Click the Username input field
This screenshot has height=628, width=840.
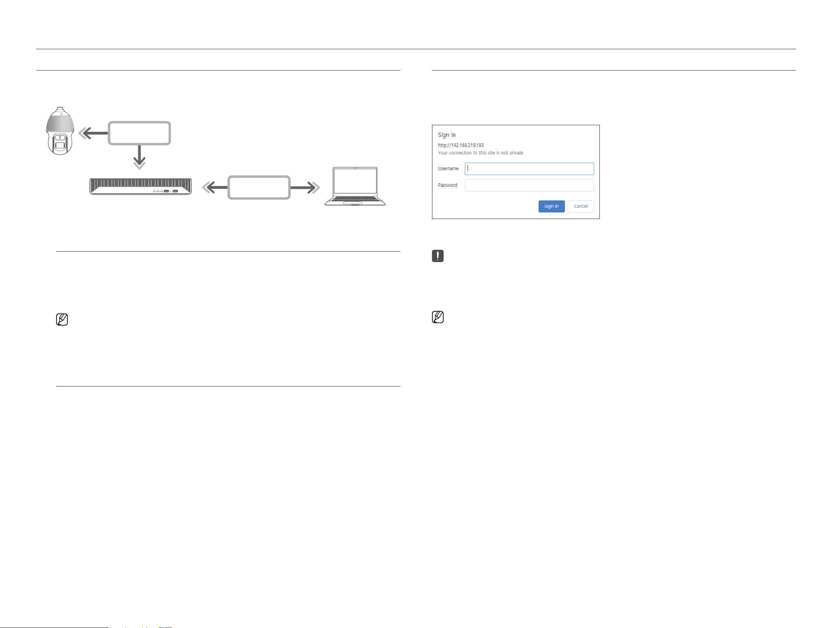[x=529, y=169]
